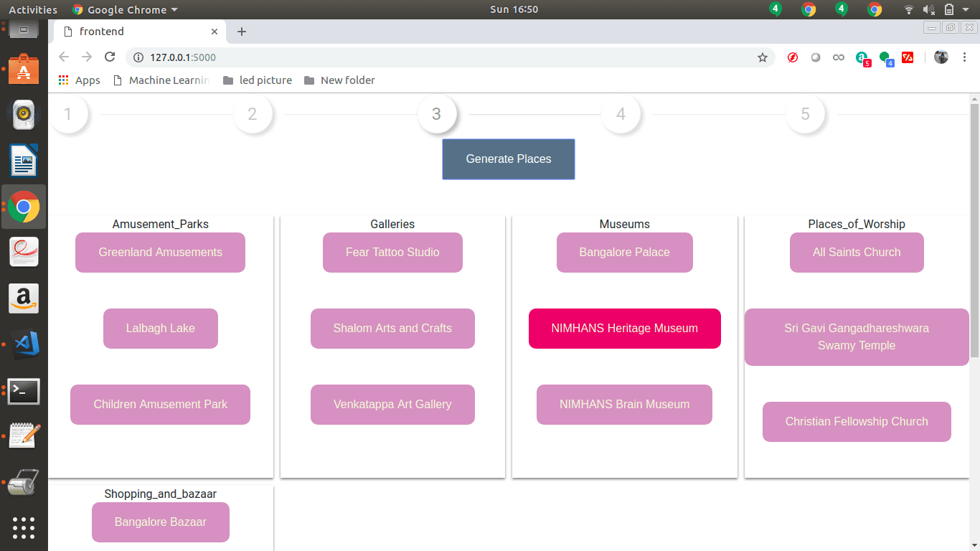980x551 pixels.
Task: Go to step 1 circle
Action: point(68,114)
